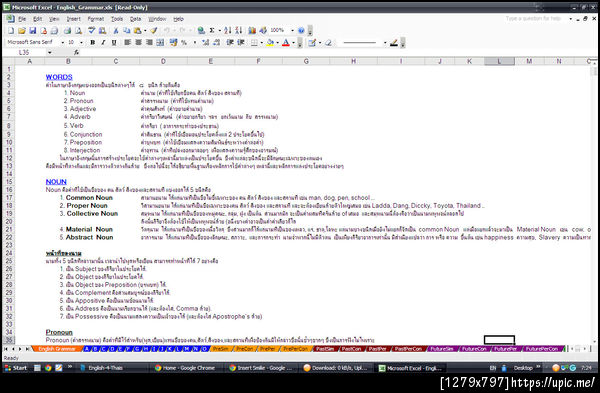
Task: Apply Percent Style format
Action: (x=184, y=42)
